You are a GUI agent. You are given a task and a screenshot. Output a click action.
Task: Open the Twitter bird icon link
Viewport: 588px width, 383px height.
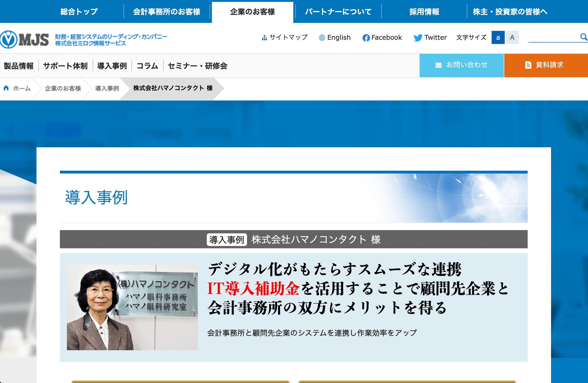pos(418,38)
